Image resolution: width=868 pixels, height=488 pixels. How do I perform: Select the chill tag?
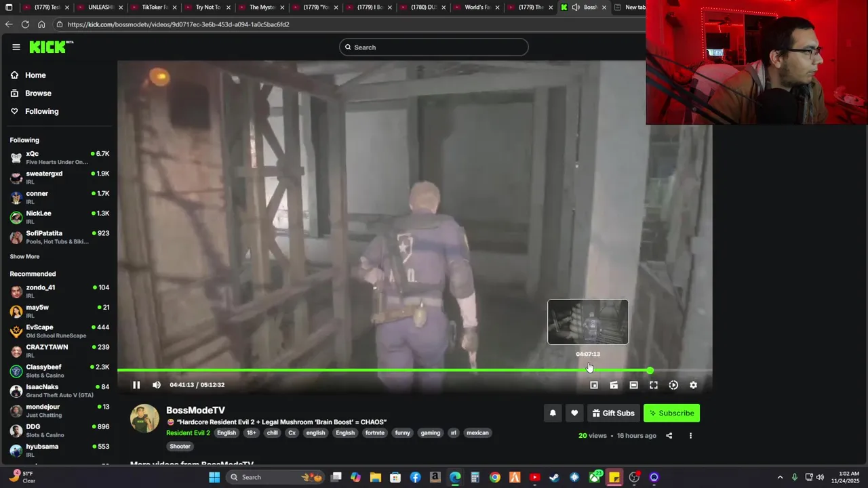[272, 432]
